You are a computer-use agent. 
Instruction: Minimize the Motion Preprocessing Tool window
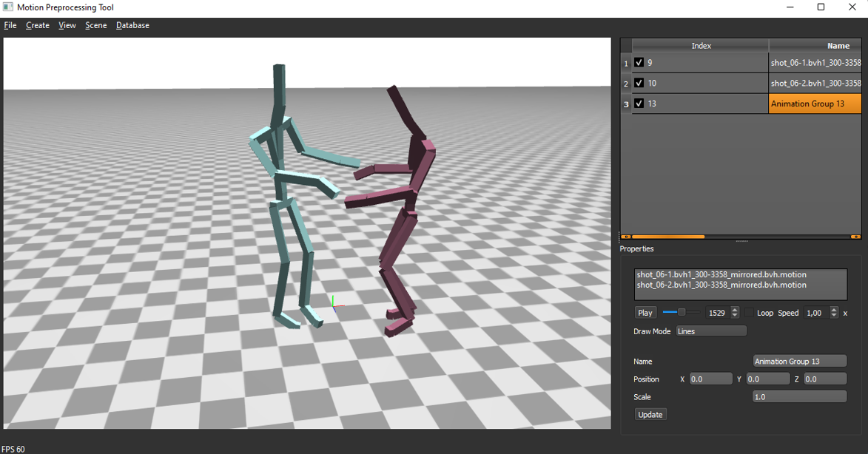(790, 7)
